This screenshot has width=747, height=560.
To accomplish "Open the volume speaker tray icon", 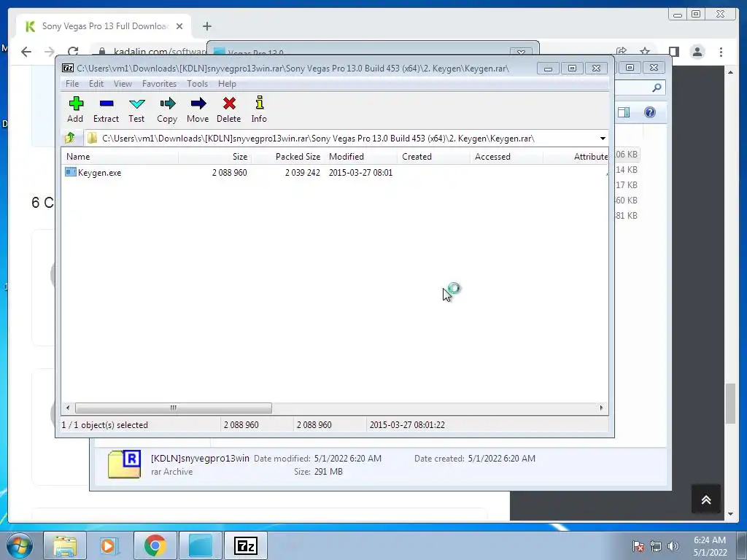I will [x=673, y=546].
